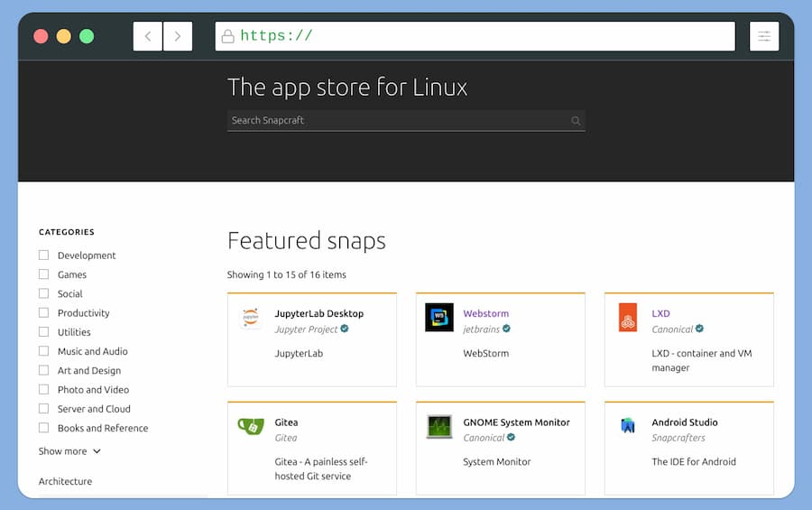Click 'Showing 1 to 15 of 16 items' text
812x510 pixels.
(286, 274)
